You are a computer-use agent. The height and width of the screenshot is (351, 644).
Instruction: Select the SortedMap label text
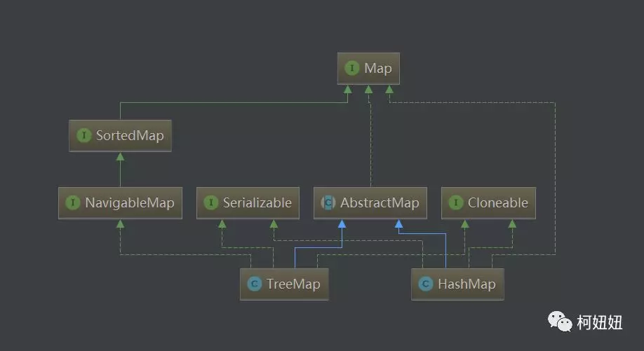click(x=130, y=136)
